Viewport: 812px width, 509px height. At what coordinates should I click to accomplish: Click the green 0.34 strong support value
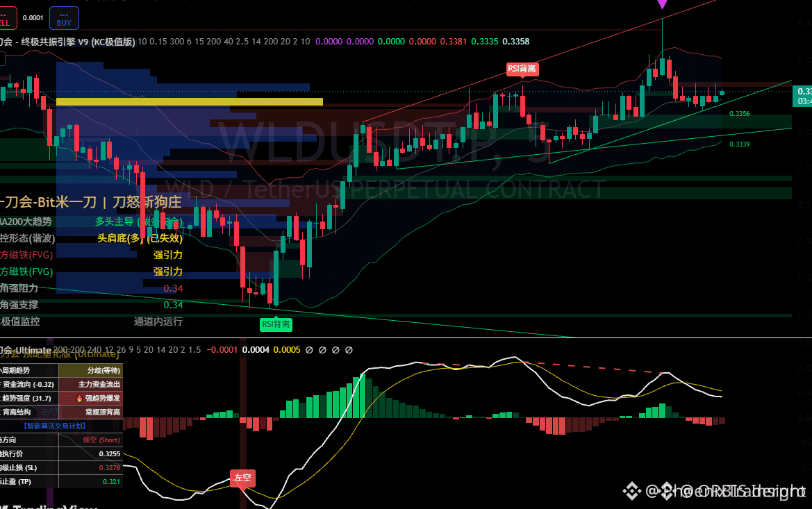tap(173, 305)
